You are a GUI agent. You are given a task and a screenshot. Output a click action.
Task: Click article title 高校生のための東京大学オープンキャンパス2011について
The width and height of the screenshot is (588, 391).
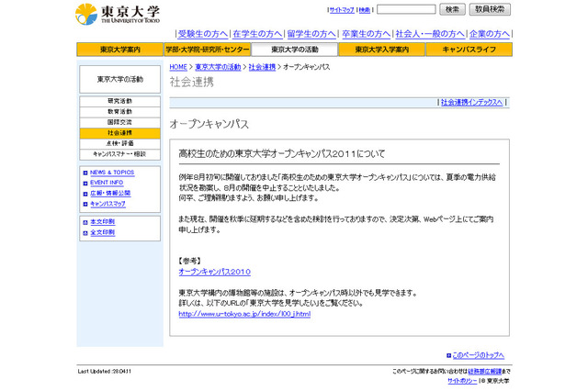[x=282, y=154]
